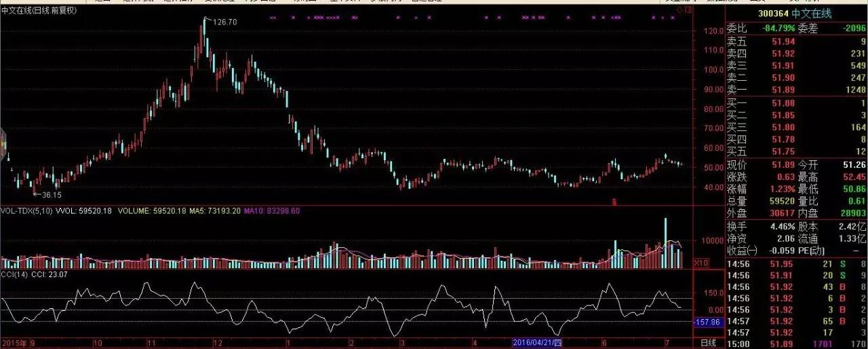868x349 pixels.
Task: Select the 卖五 ask row at 51.94
Action: pos(797,41)
